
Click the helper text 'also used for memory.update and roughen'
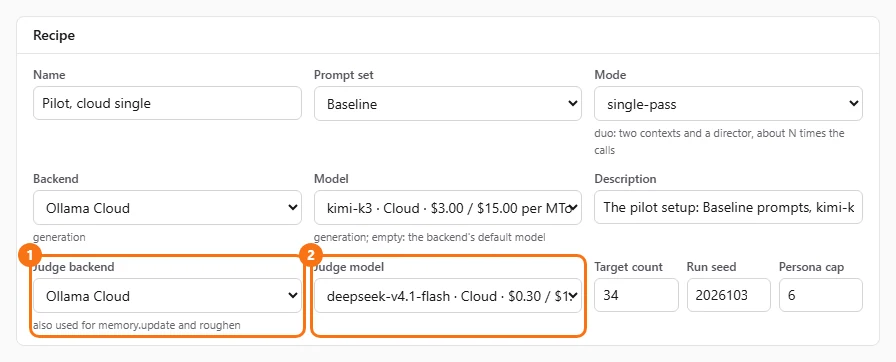(x=137, y=325)
